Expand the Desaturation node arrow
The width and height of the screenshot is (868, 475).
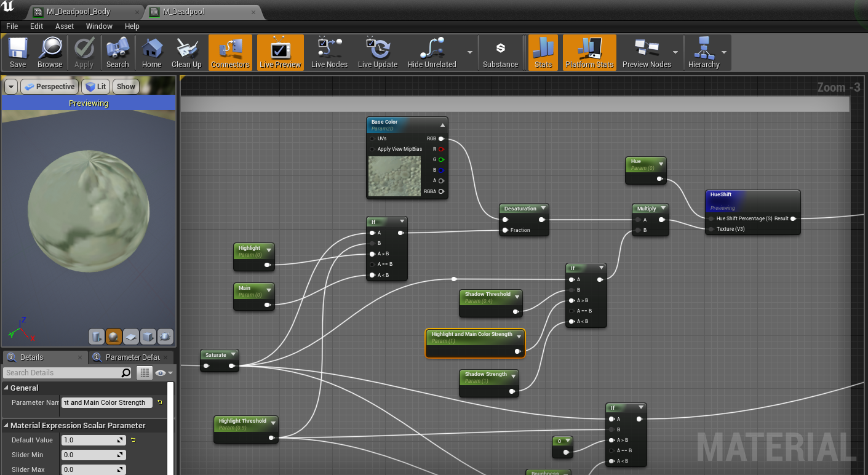click(542, 209)
